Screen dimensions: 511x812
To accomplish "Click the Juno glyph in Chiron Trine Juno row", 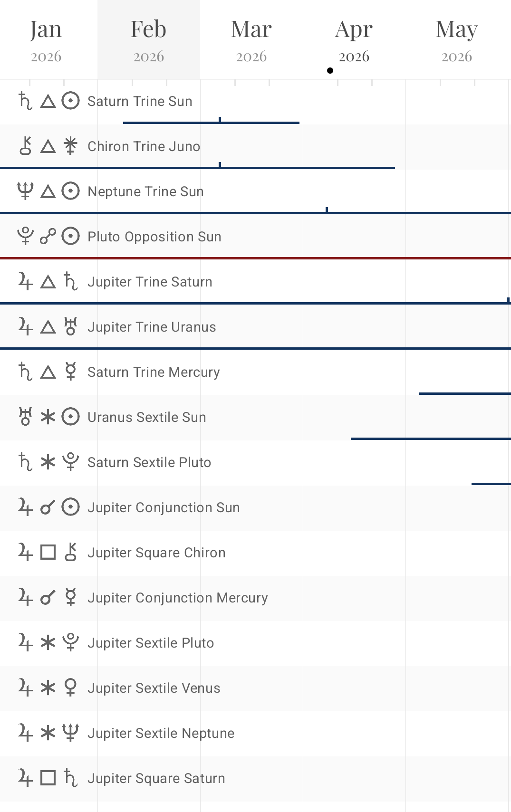I will tap(70, 146).
